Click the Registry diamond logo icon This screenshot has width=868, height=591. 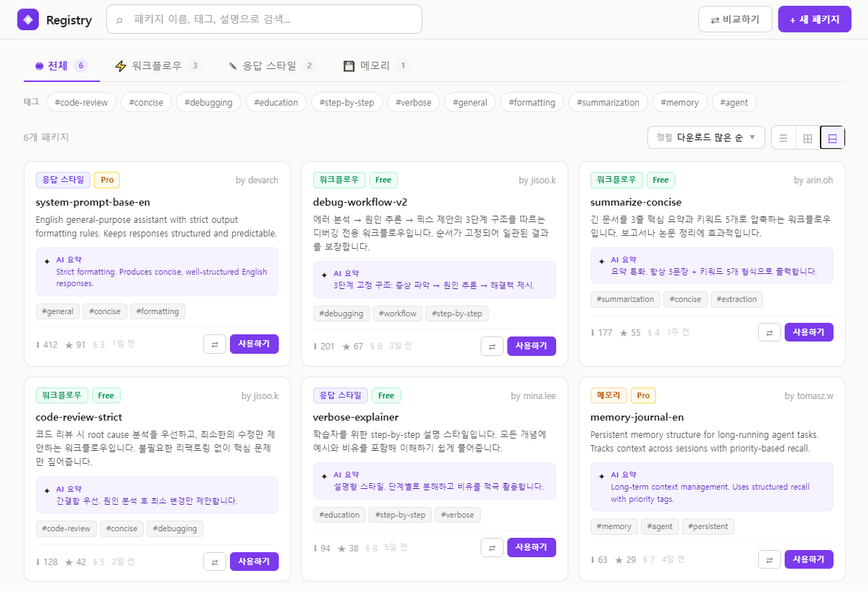[x=28, y=19]
